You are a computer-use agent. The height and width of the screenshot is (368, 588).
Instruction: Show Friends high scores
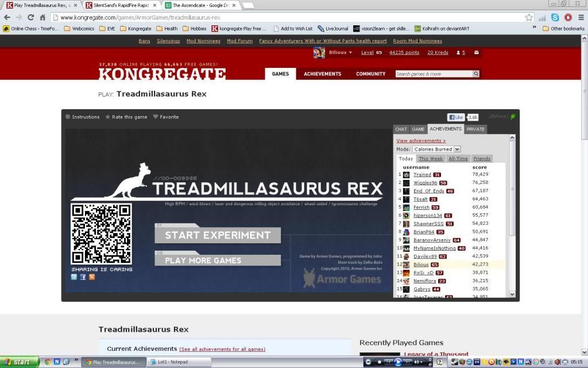click(x=482, y=159)
